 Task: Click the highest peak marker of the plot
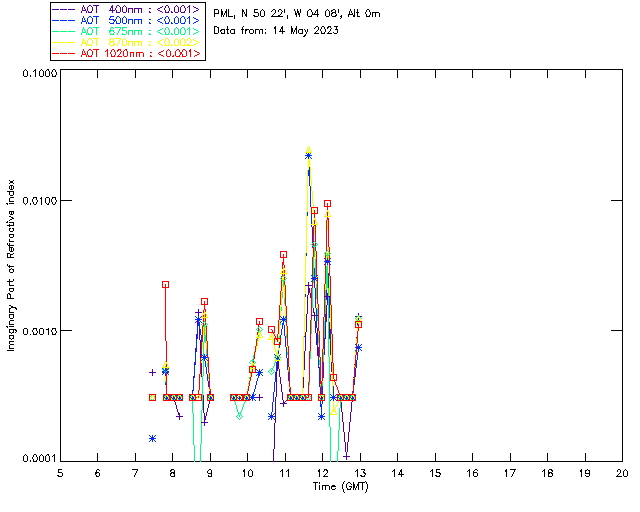click(x=308, y=152)
